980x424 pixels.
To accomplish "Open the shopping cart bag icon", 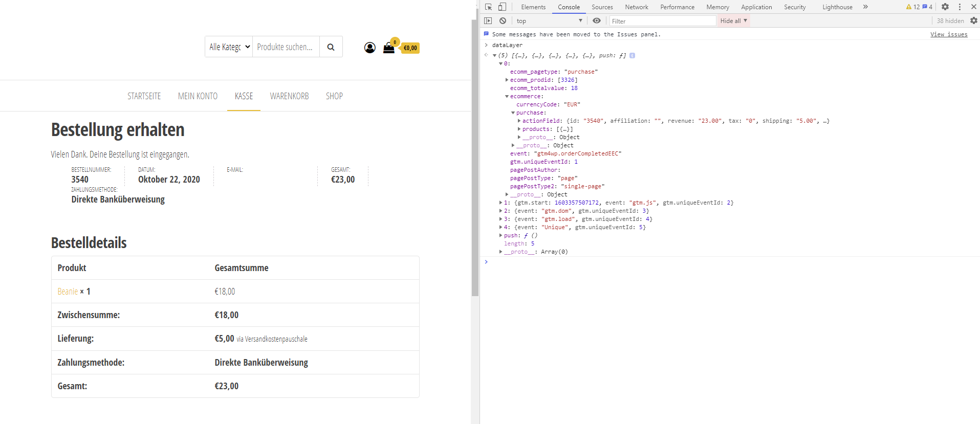I will coord(389,48).
